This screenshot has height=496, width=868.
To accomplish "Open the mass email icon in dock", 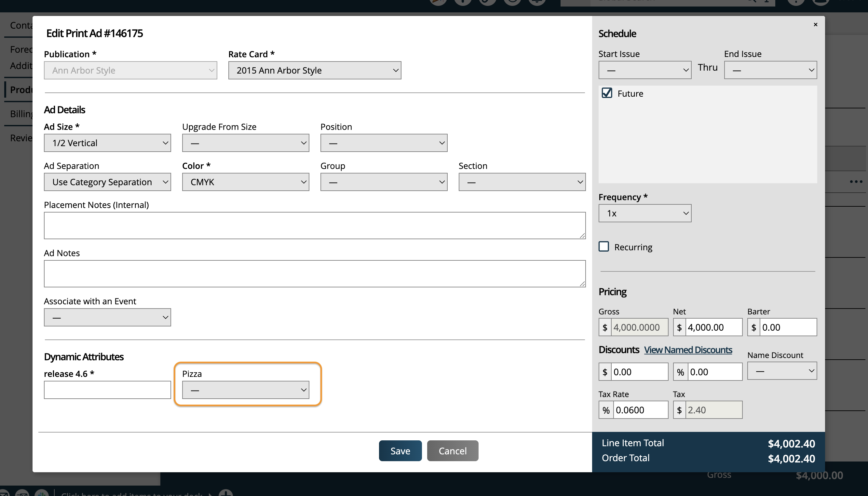I will 22,494.
